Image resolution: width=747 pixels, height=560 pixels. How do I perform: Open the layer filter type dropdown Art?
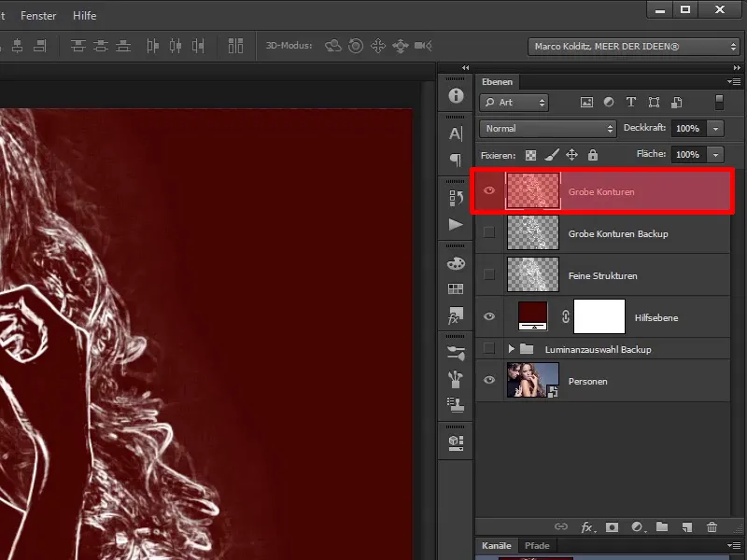(514, 103)
